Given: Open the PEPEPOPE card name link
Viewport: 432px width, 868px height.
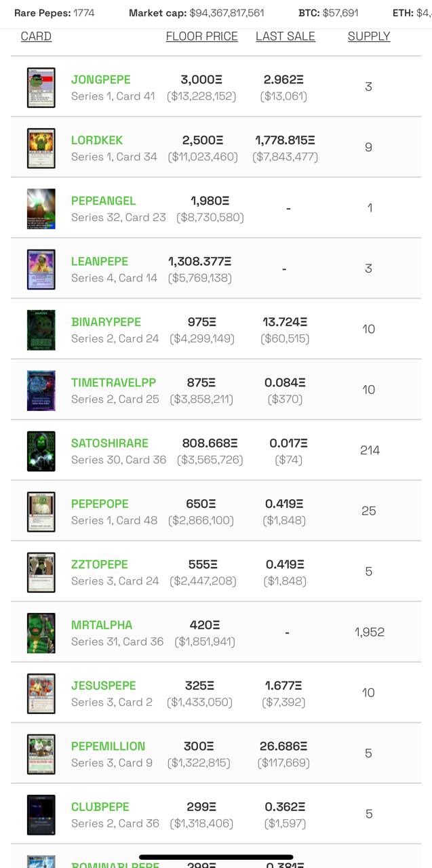Looking at the screenshot, I should [x=100, y=504].
